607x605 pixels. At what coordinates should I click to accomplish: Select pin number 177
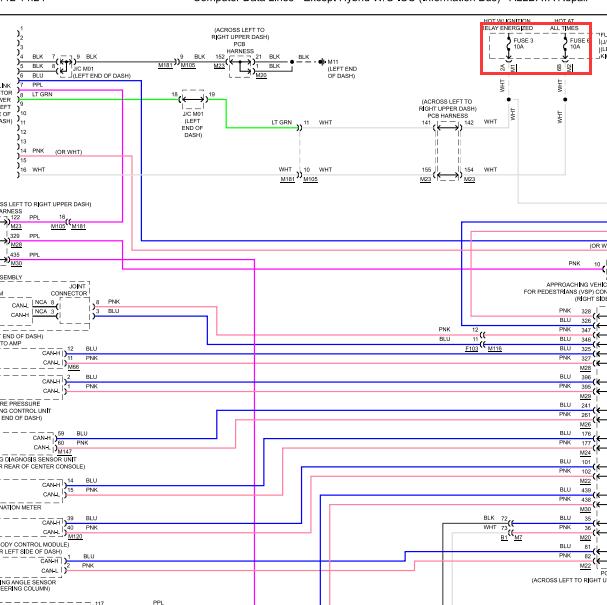pyautogui.click(x=586, y=443)
